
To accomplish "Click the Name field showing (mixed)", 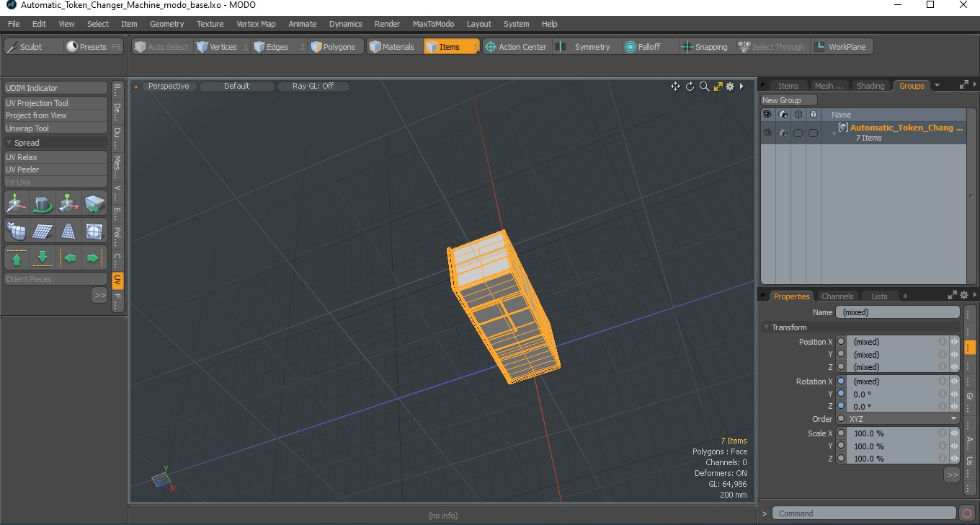I will pyautogui.click(x=898, y=312).
